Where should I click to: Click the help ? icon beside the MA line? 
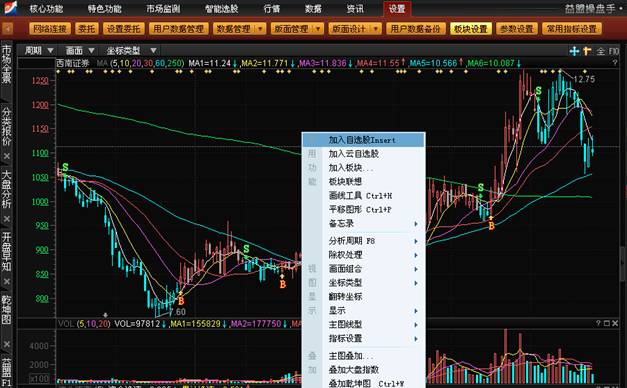pos(615,63)
